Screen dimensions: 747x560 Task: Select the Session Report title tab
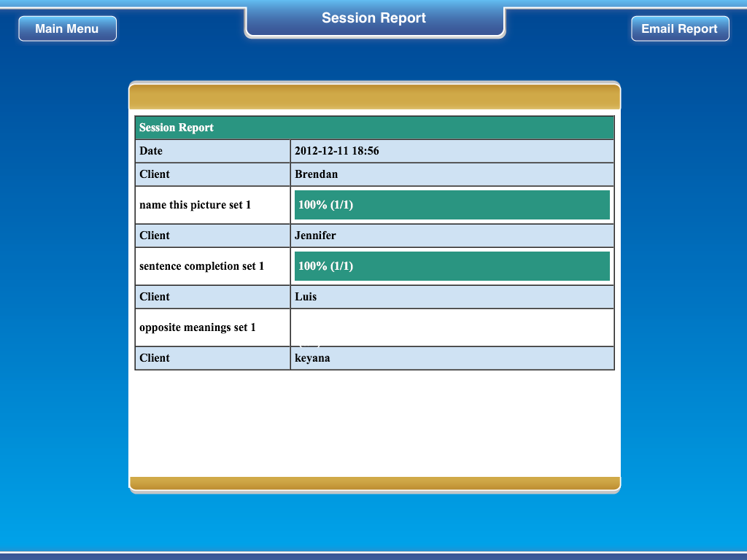373,17
